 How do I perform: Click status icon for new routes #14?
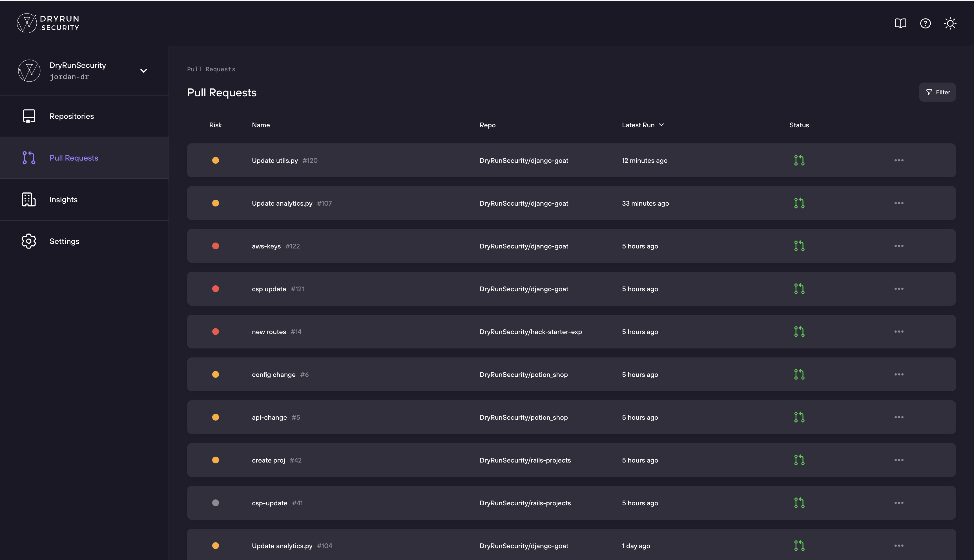[799, 332]
